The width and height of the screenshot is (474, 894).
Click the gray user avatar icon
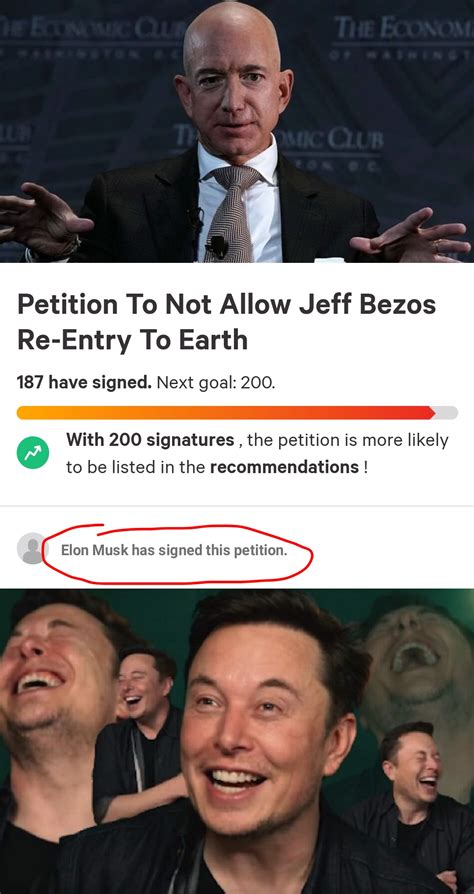[x=32, y=548]
